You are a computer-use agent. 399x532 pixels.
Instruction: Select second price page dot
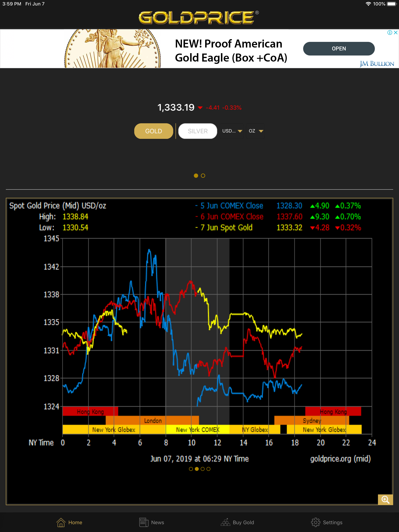pos(203,176)
